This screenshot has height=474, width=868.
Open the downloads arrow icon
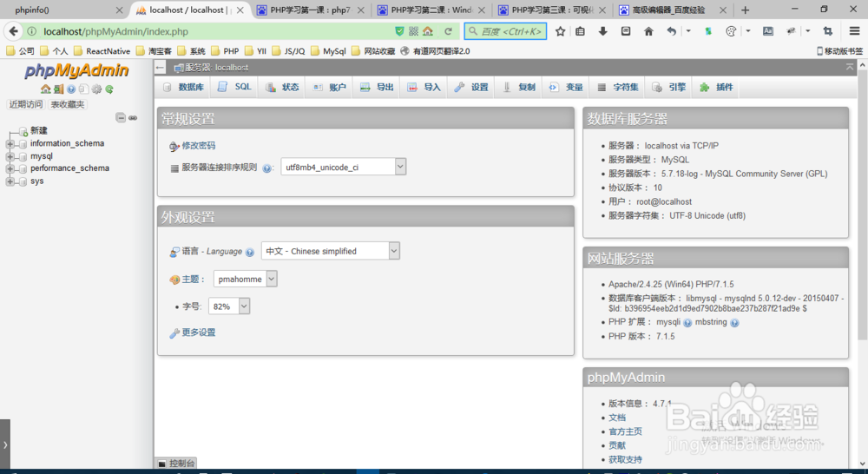point(603,31)
